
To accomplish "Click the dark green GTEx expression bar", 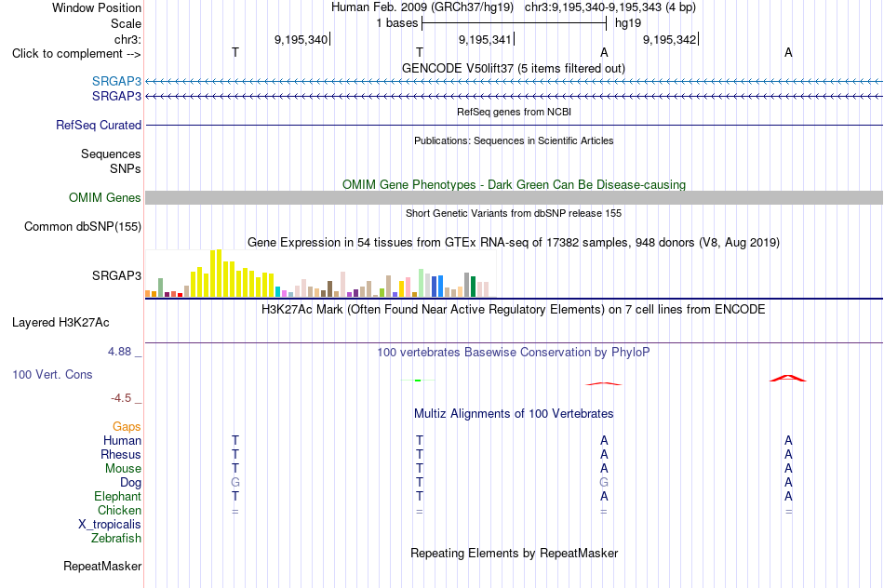I will (x=473, y=287).
